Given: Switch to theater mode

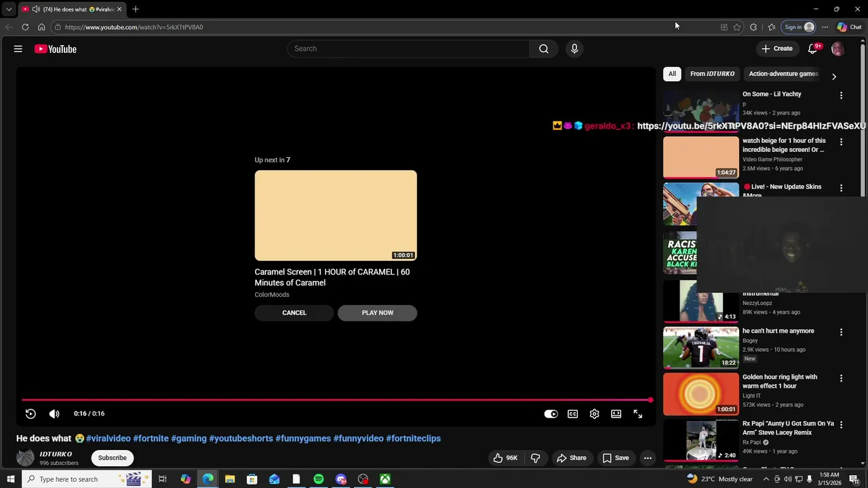Looking at the screenshot, I should (x=616, y=413).
